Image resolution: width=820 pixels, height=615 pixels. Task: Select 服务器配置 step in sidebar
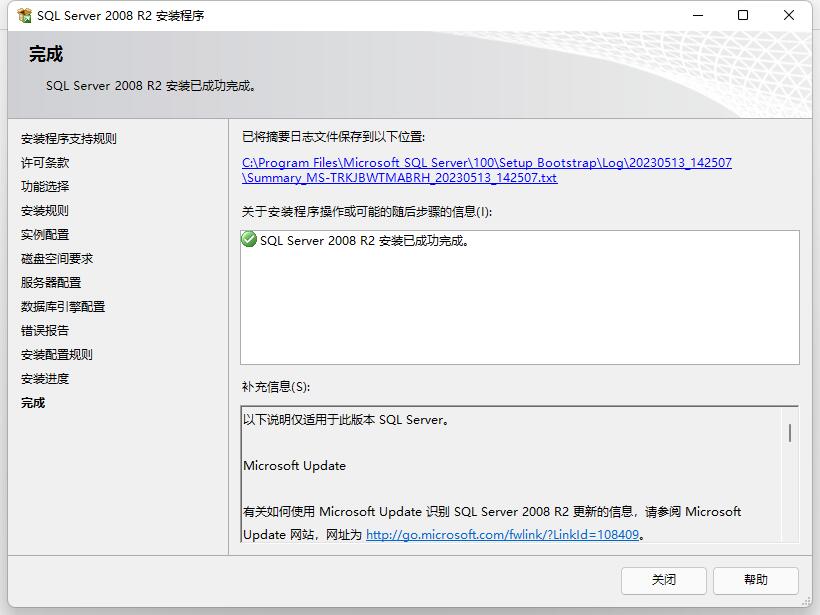(51, 283)
